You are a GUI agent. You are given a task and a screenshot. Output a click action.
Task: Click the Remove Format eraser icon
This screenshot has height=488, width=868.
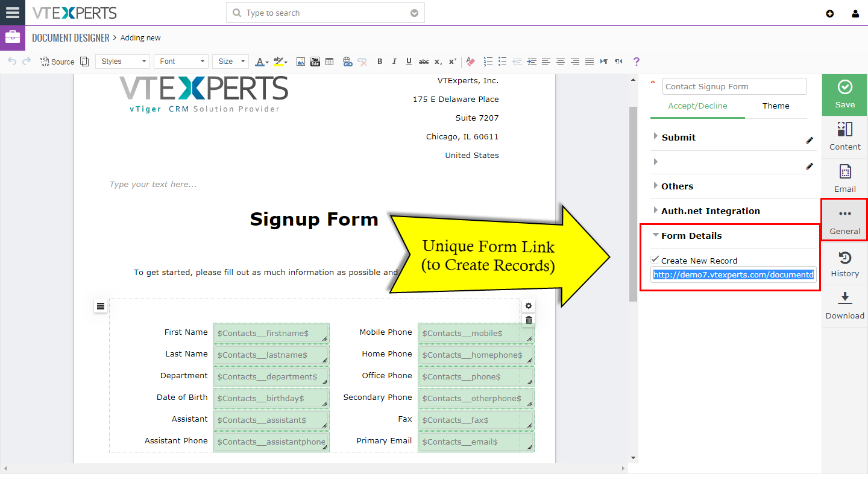471,62
